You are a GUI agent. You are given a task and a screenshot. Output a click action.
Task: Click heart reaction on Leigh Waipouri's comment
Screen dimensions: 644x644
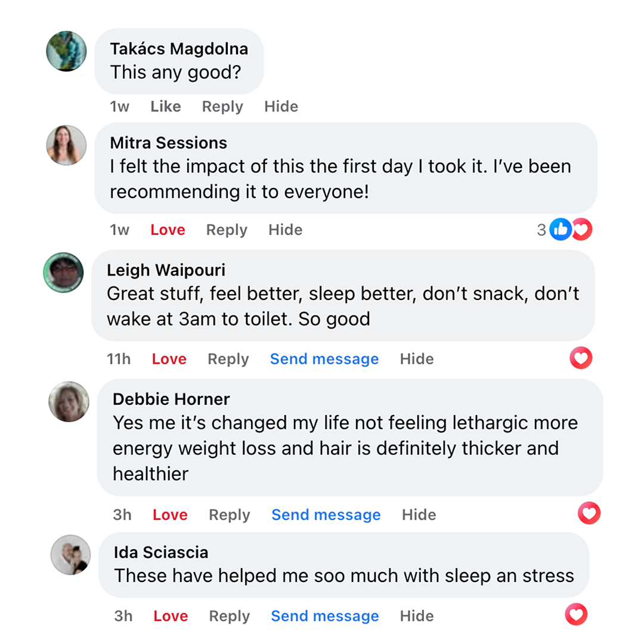coord(581,358)
